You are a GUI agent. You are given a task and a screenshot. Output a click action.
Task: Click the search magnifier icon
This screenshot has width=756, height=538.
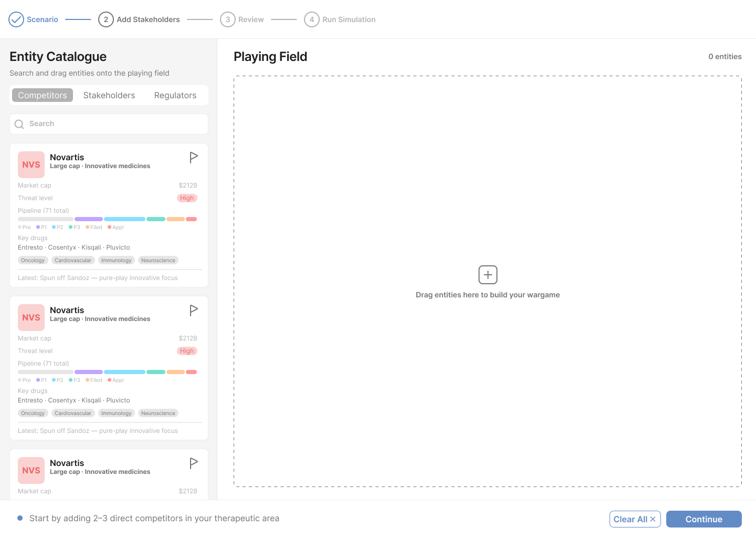pyautogui.click(x=19, y=124)
